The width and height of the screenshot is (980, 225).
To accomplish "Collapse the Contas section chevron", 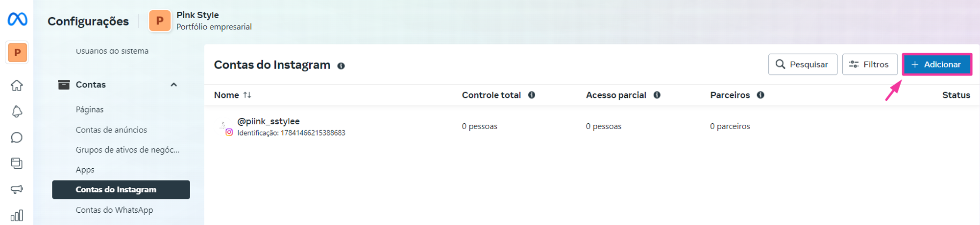I will (x=173, y=85).
